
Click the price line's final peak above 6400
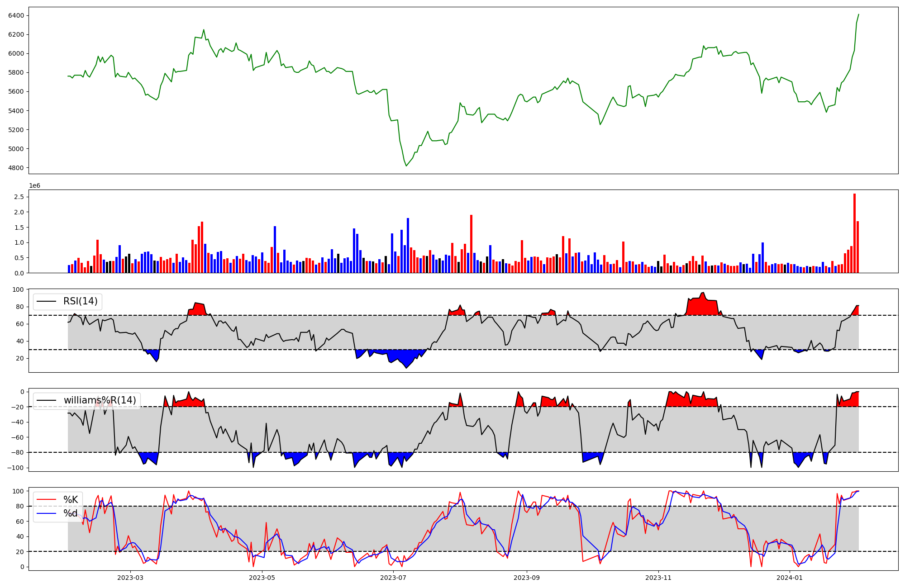[858, 14]
